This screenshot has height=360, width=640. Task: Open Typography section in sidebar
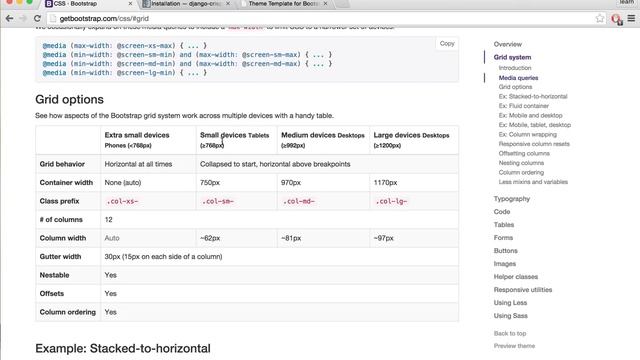tap(512, 199)
